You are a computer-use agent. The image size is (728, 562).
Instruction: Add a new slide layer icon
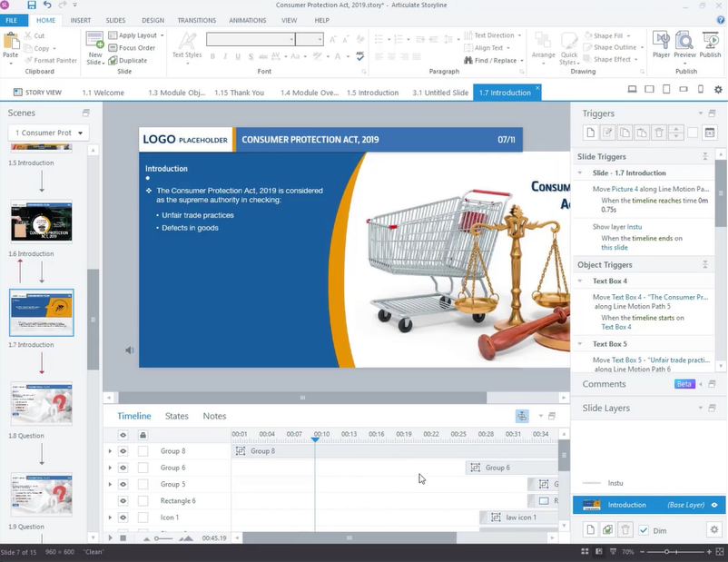[590, 529]
